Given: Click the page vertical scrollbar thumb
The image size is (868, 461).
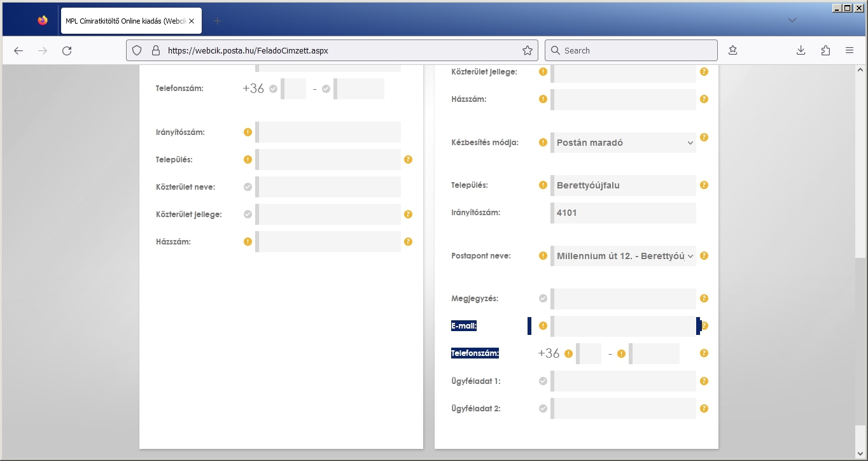Looking at the screenshot, I should [861, 343].
